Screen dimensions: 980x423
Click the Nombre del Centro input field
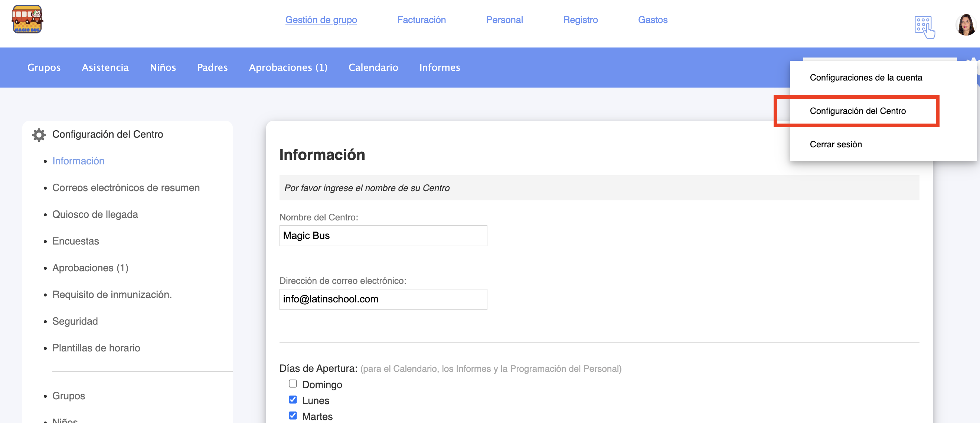point(383,236)
